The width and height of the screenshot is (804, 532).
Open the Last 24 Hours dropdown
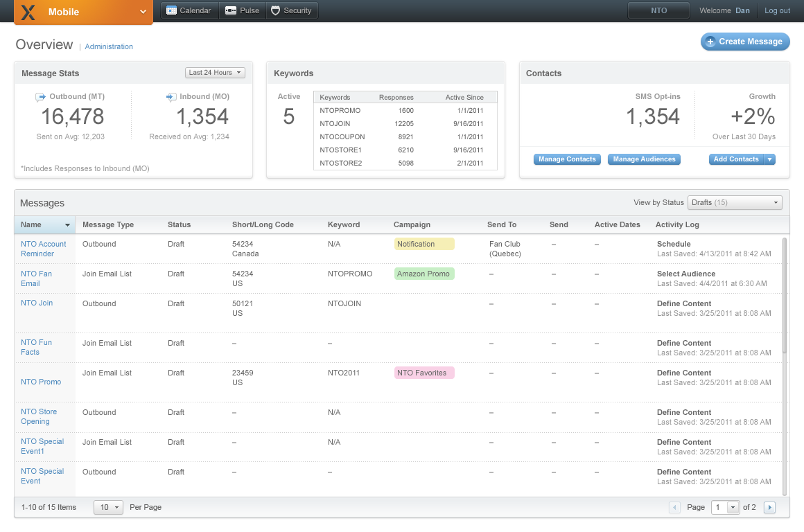(x=216, y=73)
